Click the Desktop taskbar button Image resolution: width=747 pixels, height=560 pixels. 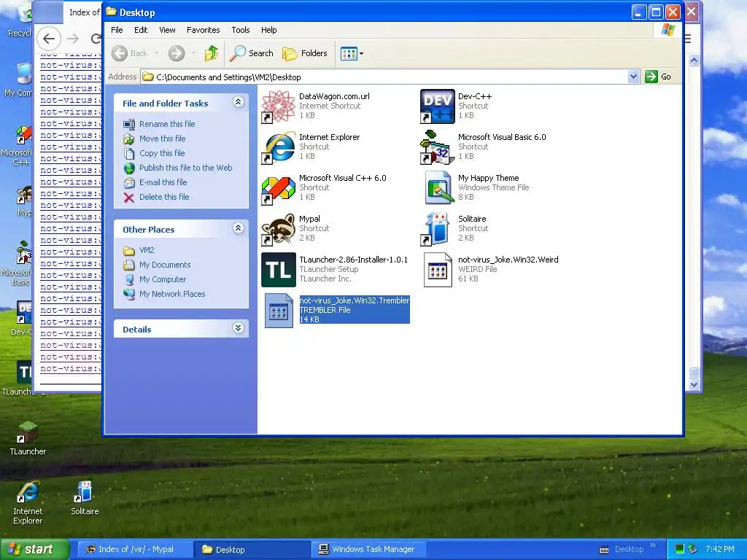pyautogui.click(x=252, y=549)
